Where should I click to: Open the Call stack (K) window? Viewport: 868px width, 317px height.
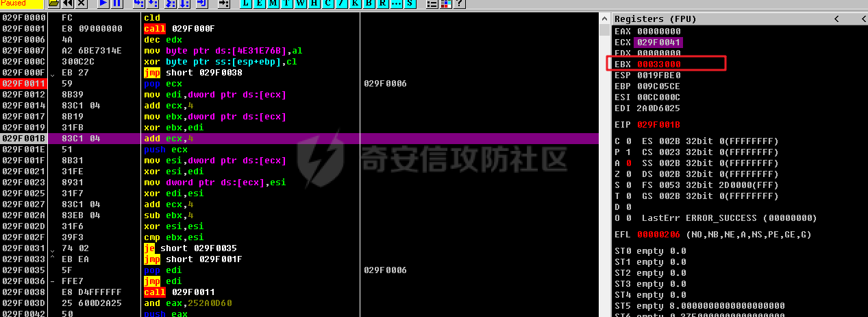click(x=356, y=3)
